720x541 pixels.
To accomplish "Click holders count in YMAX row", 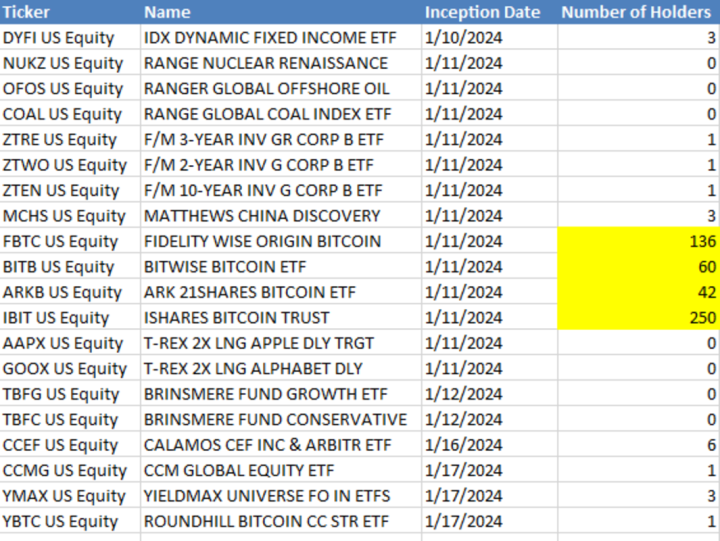I will click(x=639, y=496).
